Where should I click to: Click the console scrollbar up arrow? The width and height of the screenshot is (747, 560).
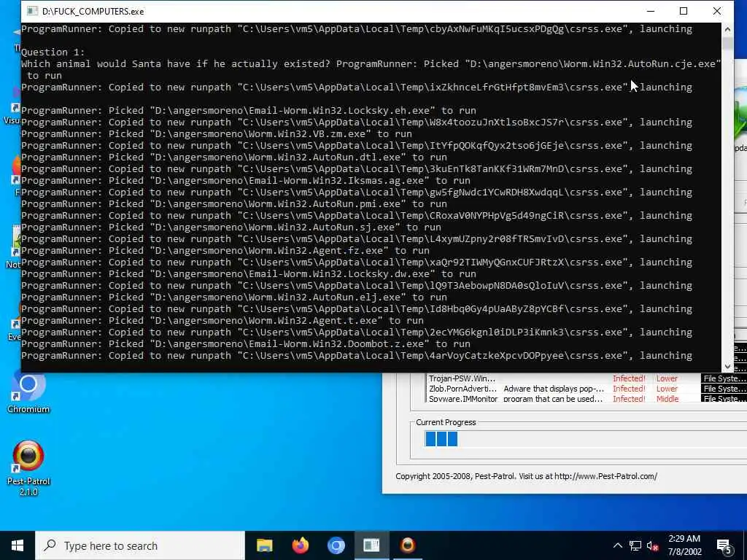coord(727,29)
